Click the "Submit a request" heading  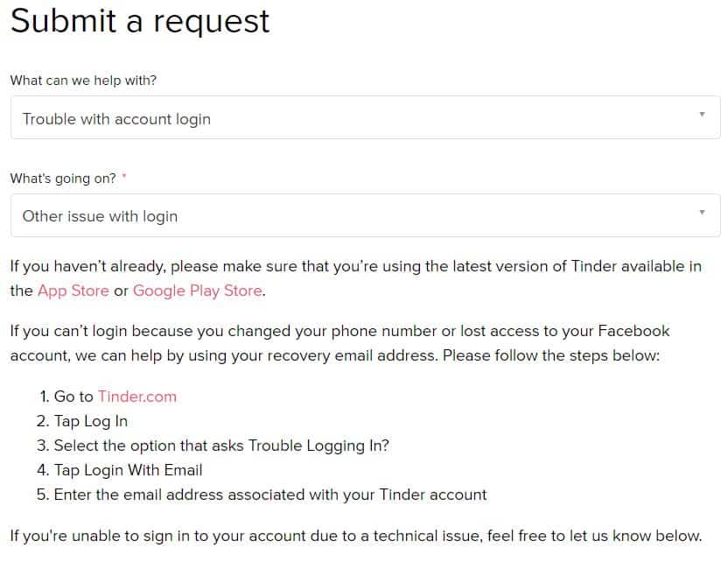140,21
